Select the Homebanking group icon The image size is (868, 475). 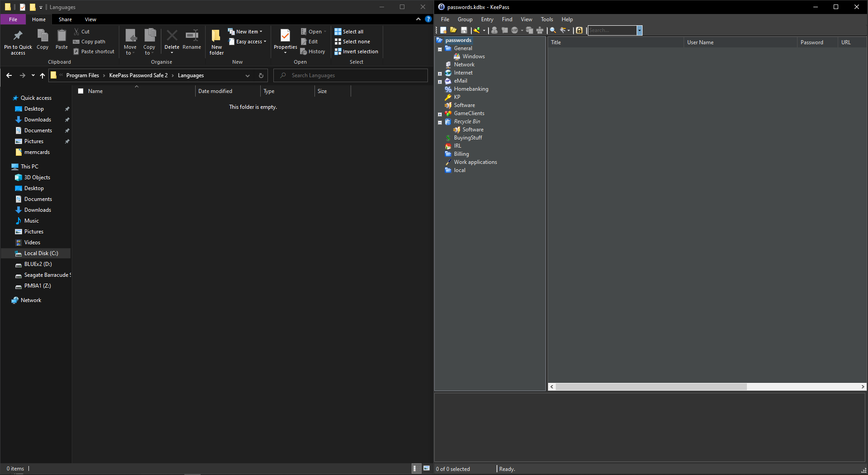[x=448, y=89]
